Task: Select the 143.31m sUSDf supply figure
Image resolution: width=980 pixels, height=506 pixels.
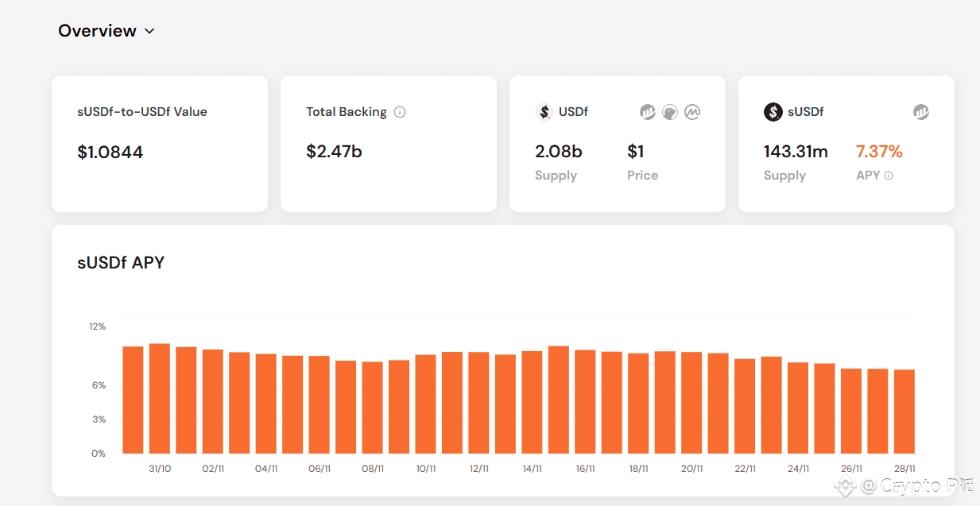Action: [796, 152]
